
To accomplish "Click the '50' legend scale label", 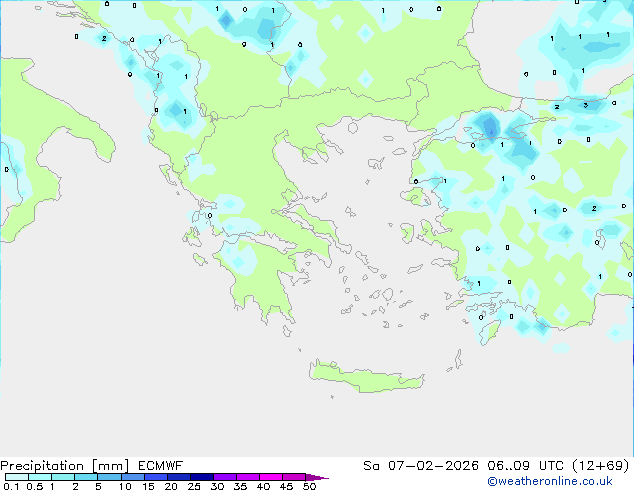I will (310, 486).
